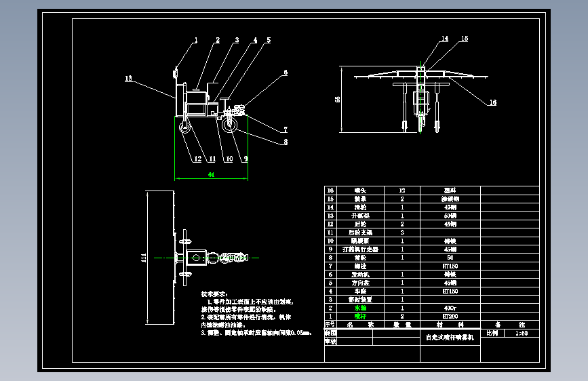Click the 制图 label in the title block
Viewport: 588px width, 381px height.
click(x=331, y=333)
